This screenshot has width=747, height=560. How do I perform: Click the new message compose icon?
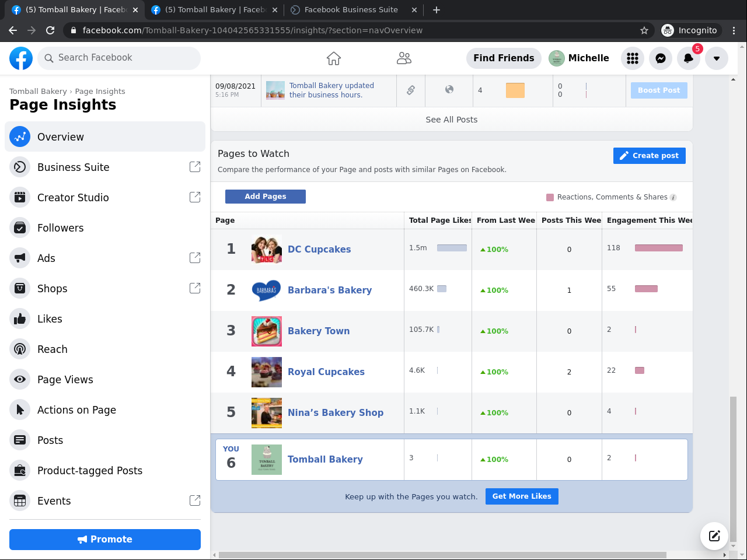point(714,535)
